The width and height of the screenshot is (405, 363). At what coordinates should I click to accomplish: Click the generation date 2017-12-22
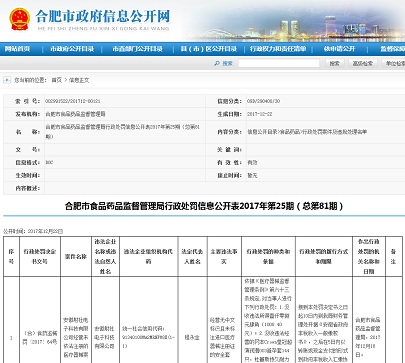tap(259, 114)
